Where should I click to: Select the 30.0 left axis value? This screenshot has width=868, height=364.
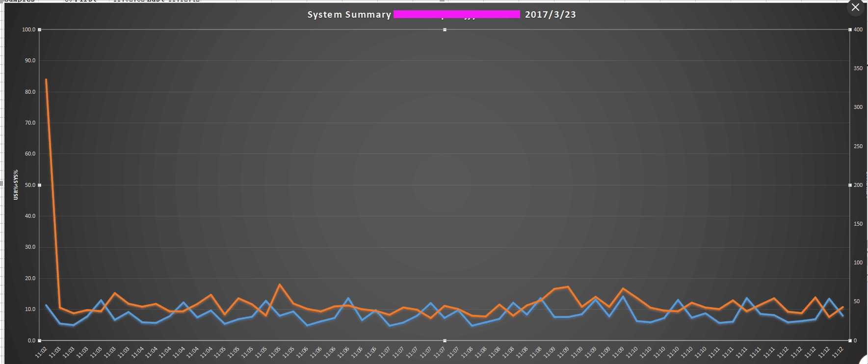pos(30,247)
